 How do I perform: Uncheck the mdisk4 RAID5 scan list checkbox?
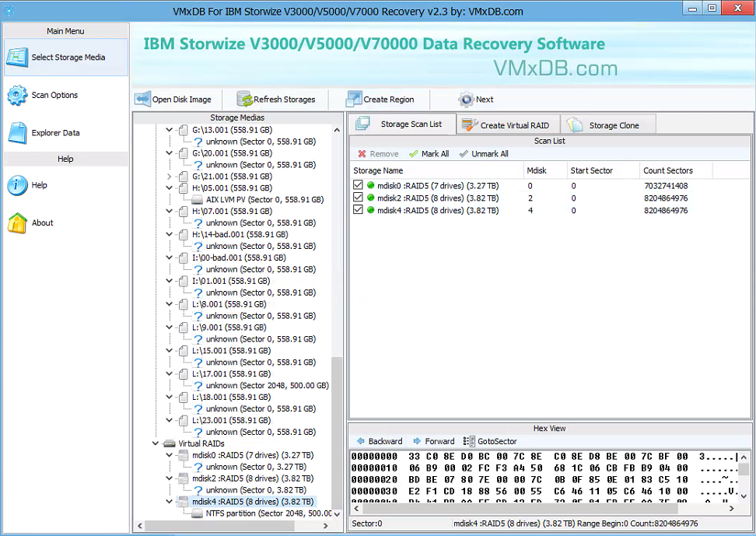tap(358, 209)
